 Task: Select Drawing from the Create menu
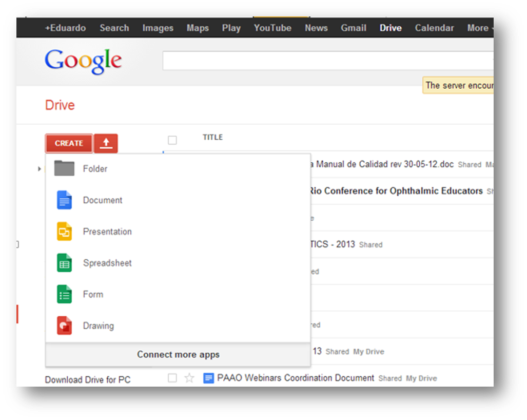pos(99,326)
